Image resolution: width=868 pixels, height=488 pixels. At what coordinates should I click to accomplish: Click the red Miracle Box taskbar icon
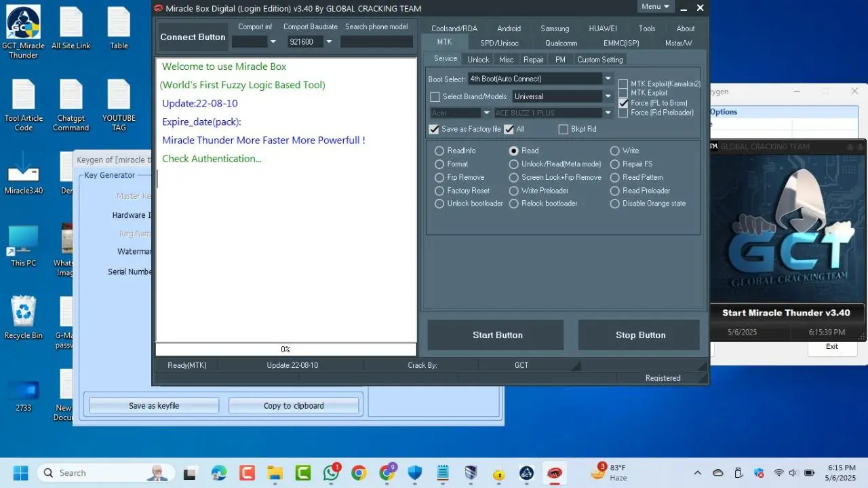click(555, 473)
